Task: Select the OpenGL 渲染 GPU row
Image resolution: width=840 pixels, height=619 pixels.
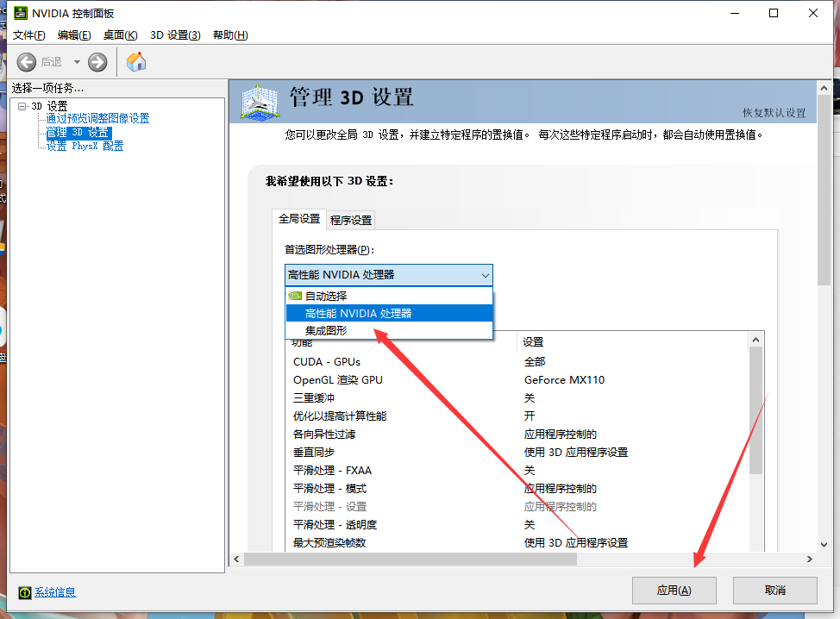Action: (x=518, y=380)
